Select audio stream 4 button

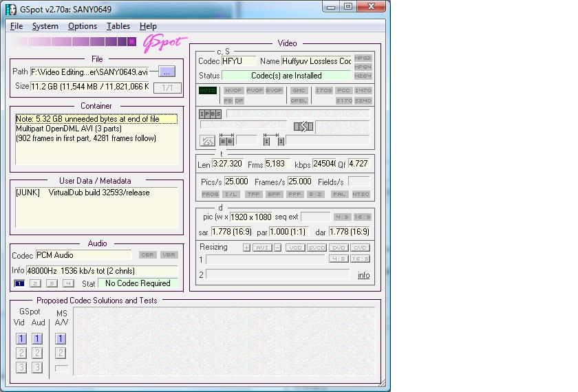pyautogui.click(x=68, y=283)
